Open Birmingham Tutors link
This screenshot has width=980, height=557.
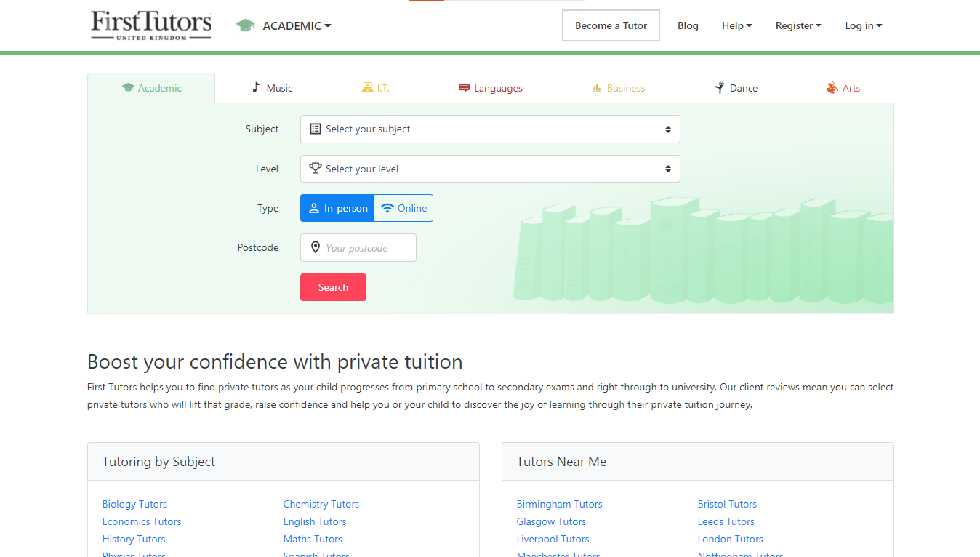coord(560,504)
